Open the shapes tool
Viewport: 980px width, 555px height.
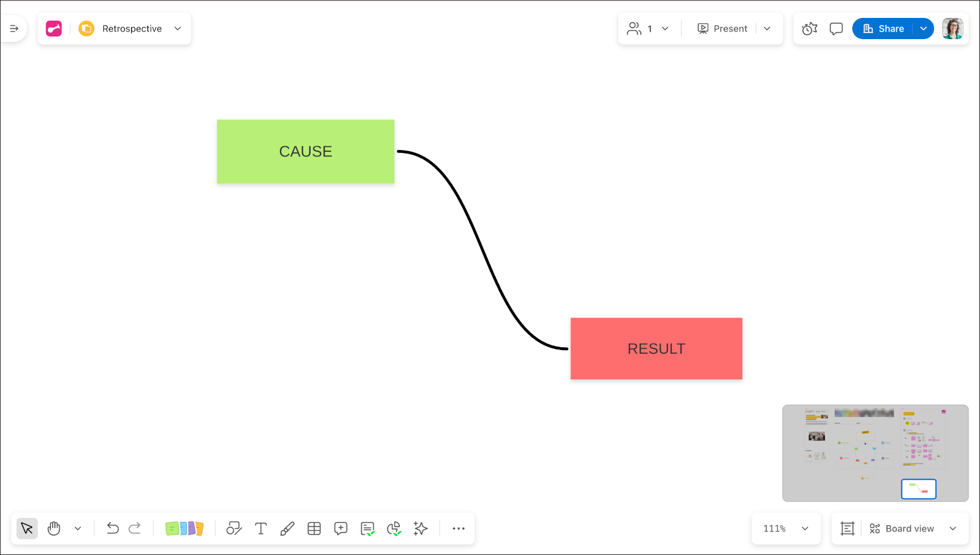(x=234, y=528)
